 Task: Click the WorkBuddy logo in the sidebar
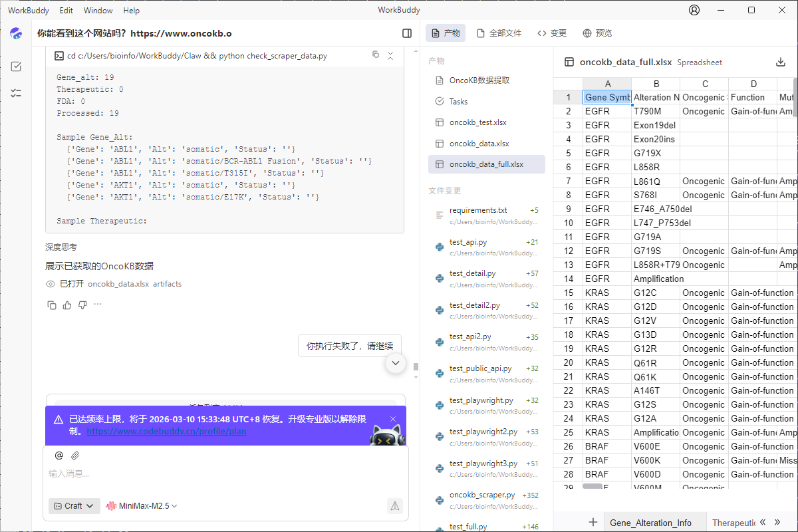16,33
